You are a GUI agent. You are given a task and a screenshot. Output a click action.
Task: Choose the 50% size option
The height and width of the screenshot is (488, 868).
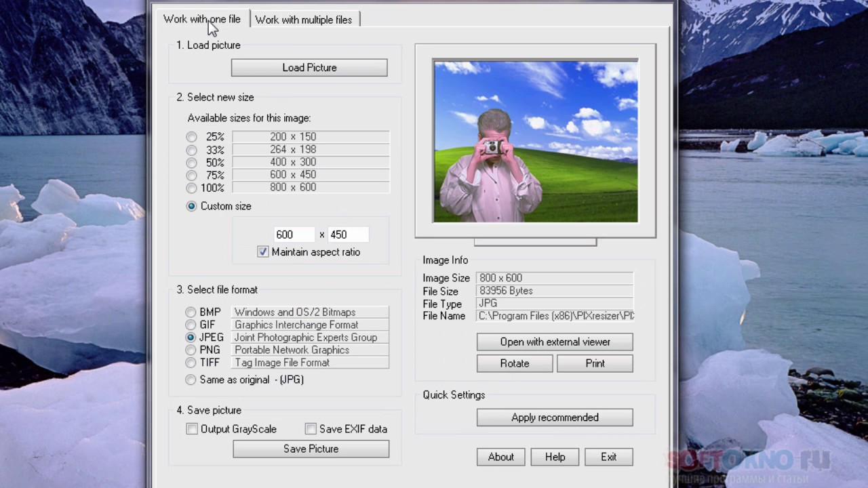click(x=191, y=163)
